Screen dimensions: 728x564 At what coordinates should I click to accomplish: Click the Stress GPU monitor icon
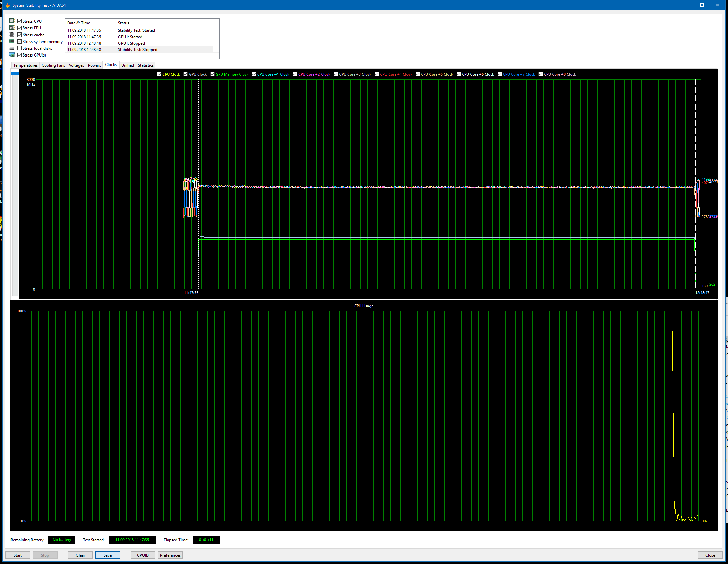(x=12, y=55)
